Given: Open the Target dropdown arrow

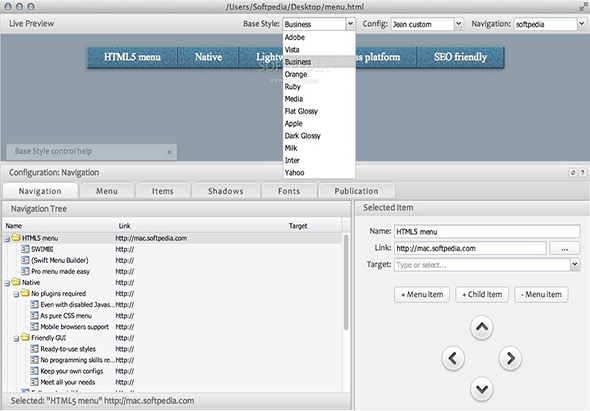Looking at the screenshot, I should click(x=575, y=264).
